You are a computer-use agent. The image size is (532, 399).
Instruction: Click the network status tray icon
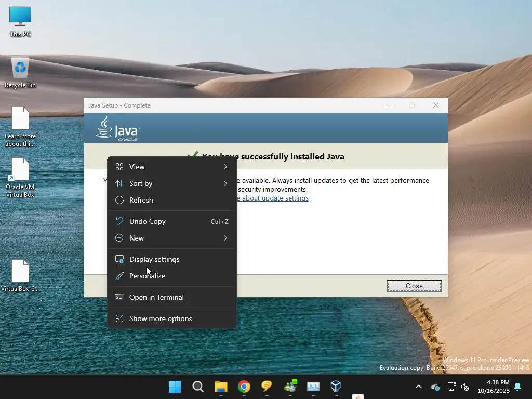pyautogui.click(x=451, y=387)
